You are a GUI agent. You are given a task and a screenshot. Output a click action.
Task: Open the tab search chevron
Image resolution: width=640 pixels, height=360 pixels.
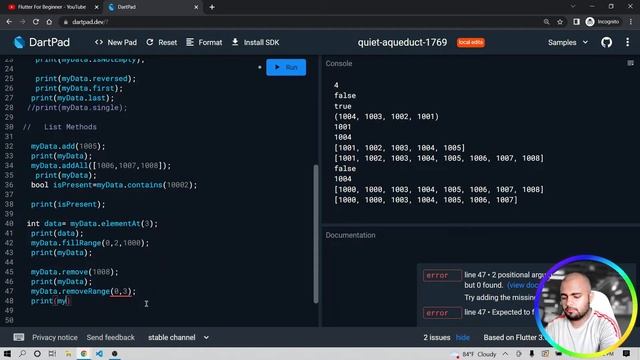(573, 7)
